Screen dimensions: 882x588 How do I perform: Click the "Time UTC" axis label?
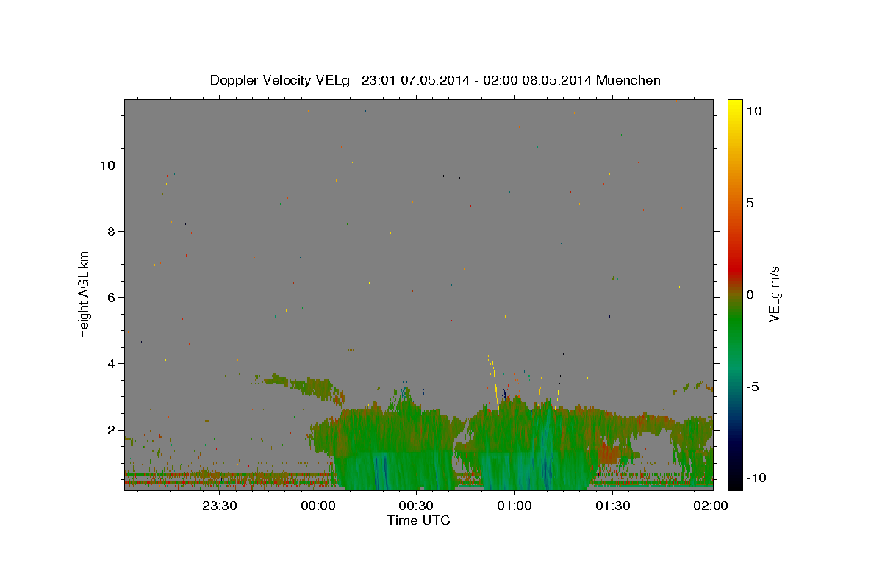click(x=418, y=520)
